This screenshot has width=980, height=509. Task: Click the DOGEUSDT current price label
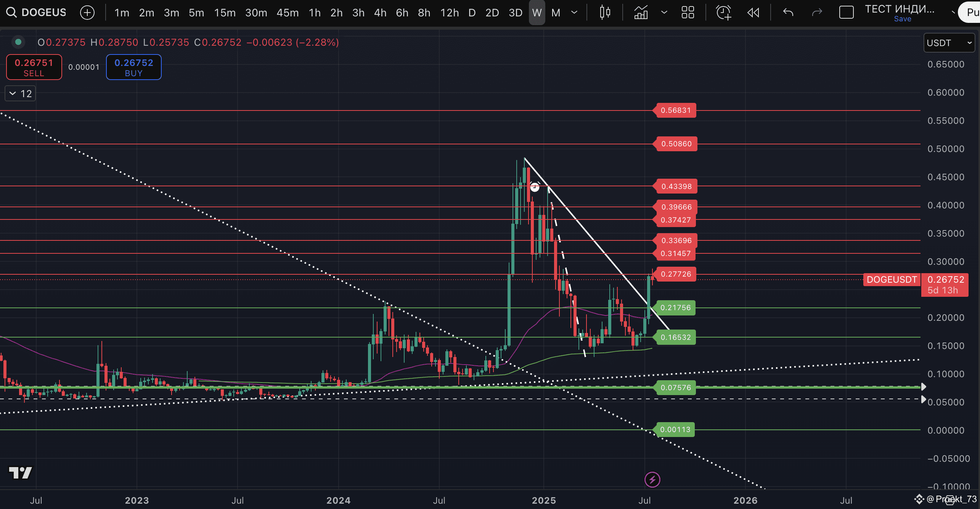(x=892, y=280)
